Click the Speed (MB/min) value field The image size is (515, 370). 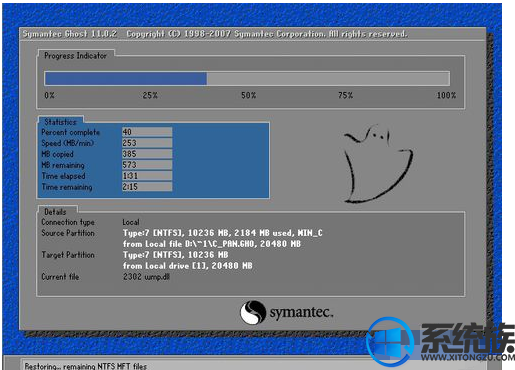point(147,143)
